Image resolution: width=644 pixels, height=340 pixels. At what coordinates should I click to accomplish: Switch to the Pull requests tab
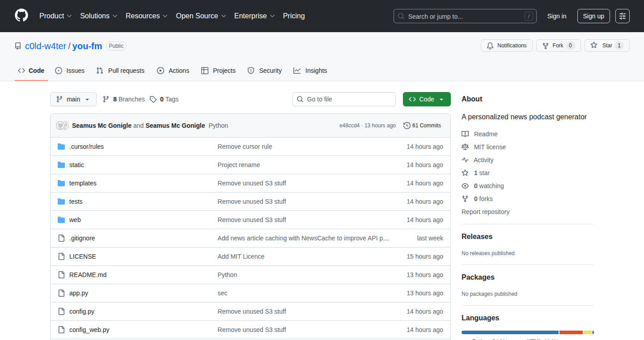tap(121, 71)
